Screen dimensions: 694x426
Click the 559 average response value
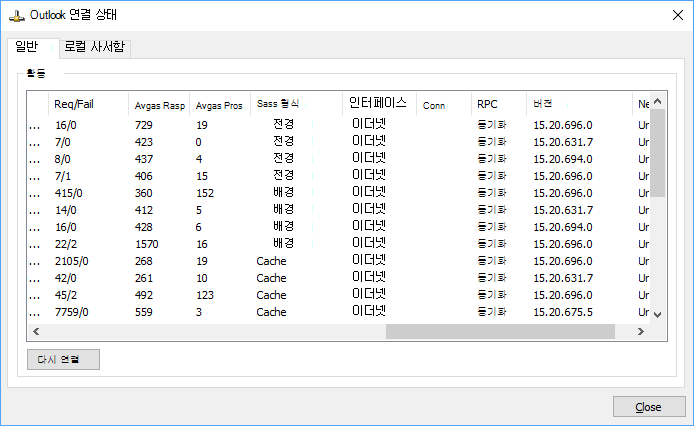click(143, 312)
